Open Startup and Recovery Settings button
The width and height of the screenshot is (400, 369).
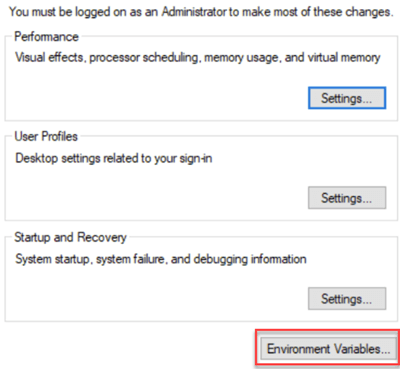pyautogui.click(x=347, y=299)
